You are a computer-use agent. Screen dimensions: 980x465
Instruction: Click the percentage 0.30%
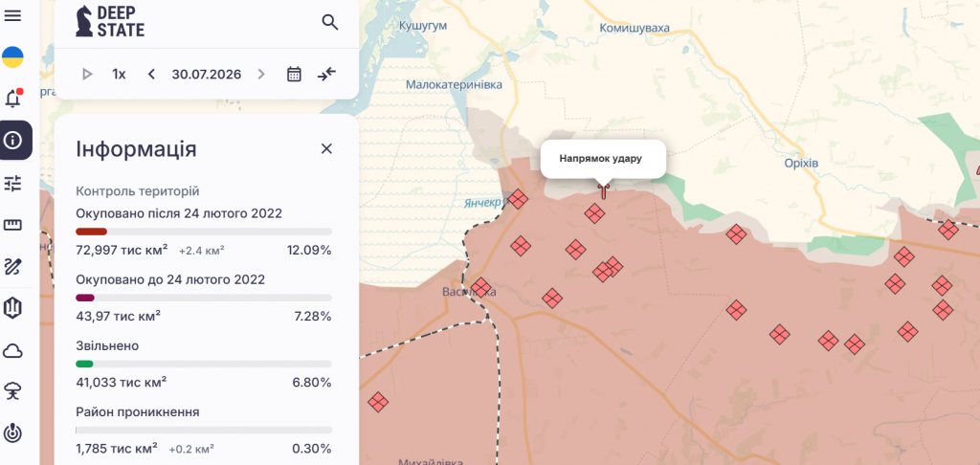pos(312,449)
